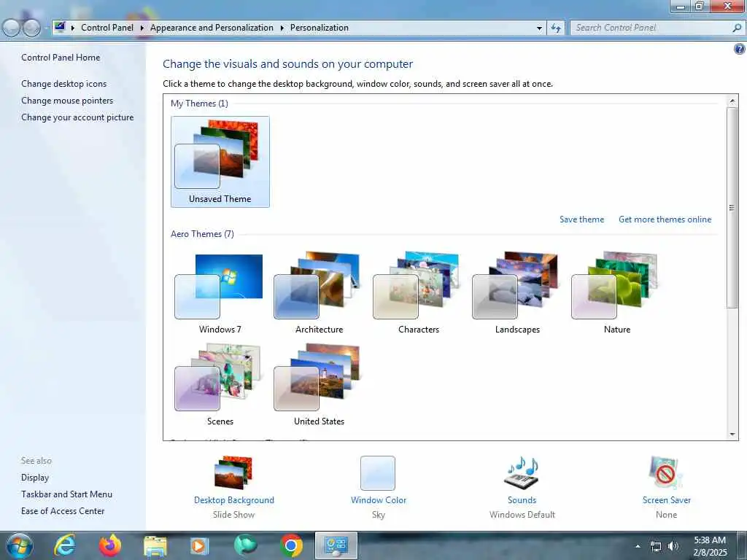
Task: Open the address bar history dropdown
Action: [x=539, y=28]
